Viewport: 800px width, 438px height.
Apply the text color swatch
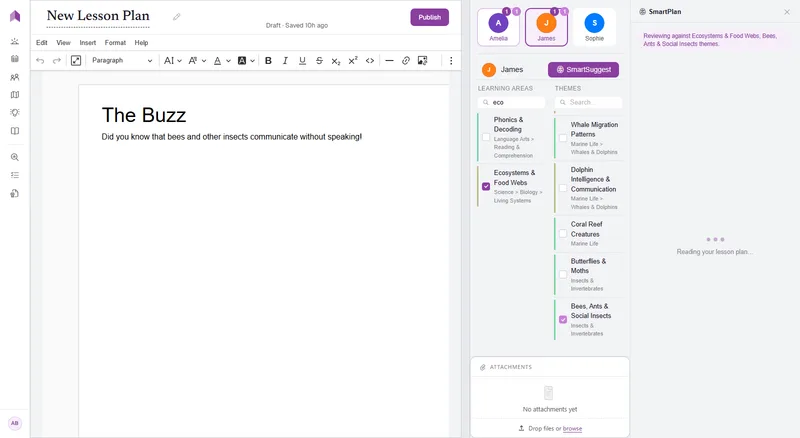(217, 61)
